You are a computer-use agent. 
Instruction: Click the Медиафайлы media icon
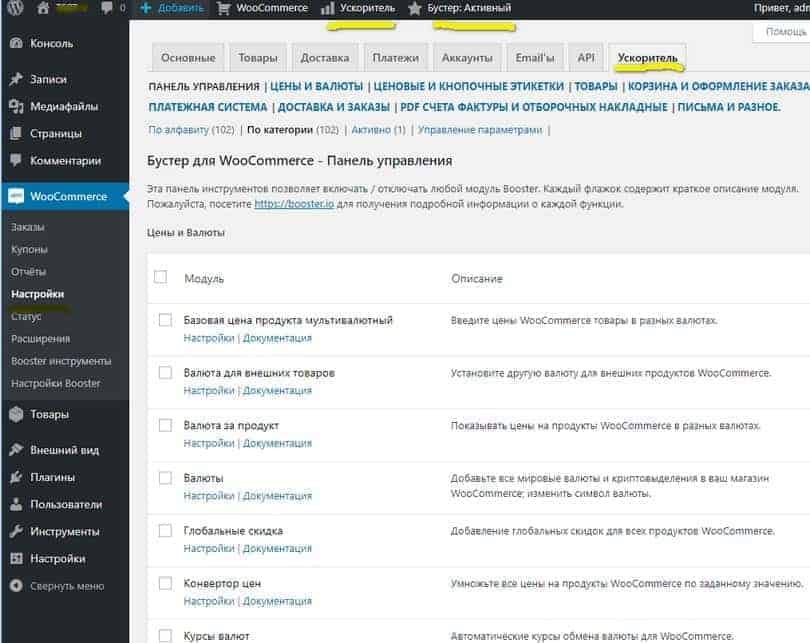[x=17, y=106]
